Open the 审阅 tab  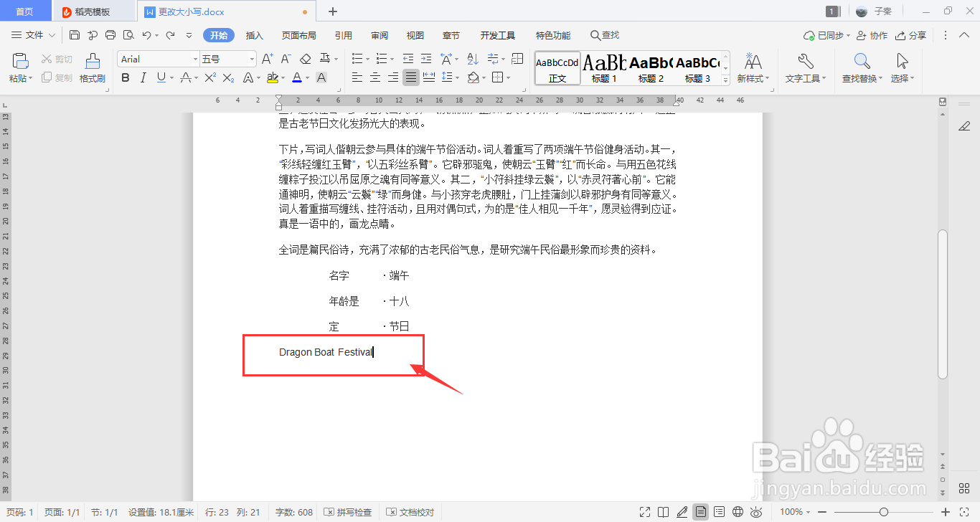[x=380, y=35]
